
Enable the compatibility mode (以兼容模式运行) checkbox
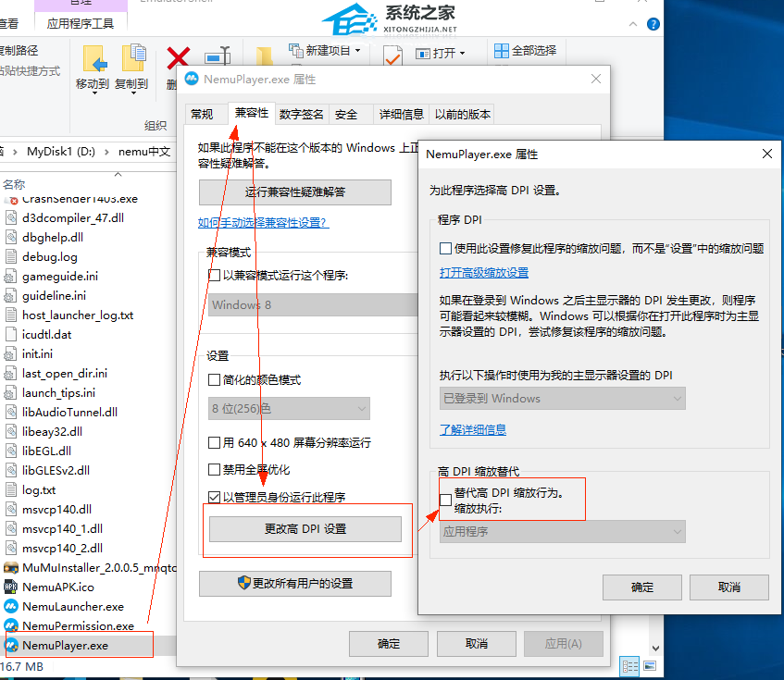coord(214,275)
